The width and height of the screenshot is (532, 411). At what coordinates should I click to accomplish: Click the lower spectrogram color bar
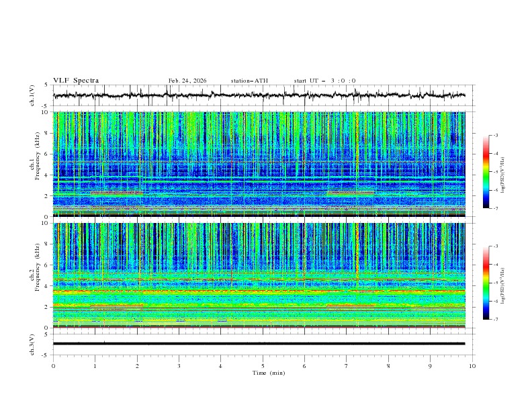(x=486, y=283)
